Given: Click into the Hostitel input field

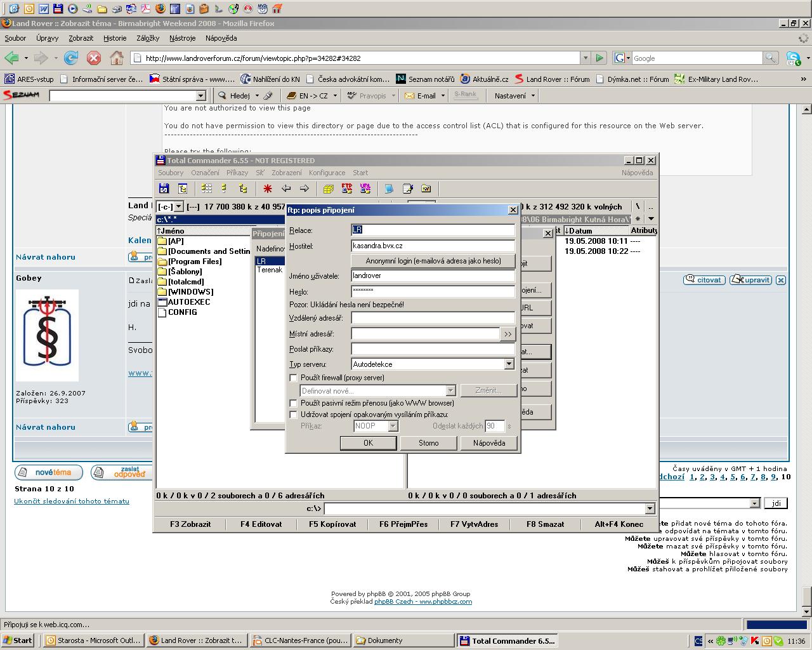Looking at the screenshot, I should [433, 246].
